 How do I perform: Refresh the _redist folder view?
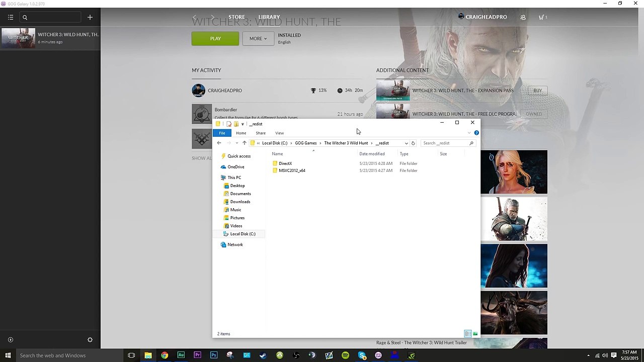pyautogui.click(x=413, y=143)
